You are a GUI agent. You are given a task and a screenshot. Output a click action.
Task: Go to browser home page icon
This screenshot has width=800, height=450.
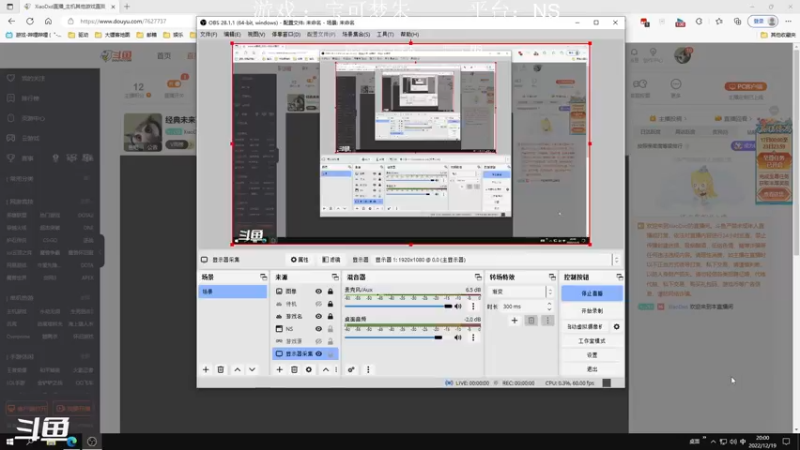[48, 21]
